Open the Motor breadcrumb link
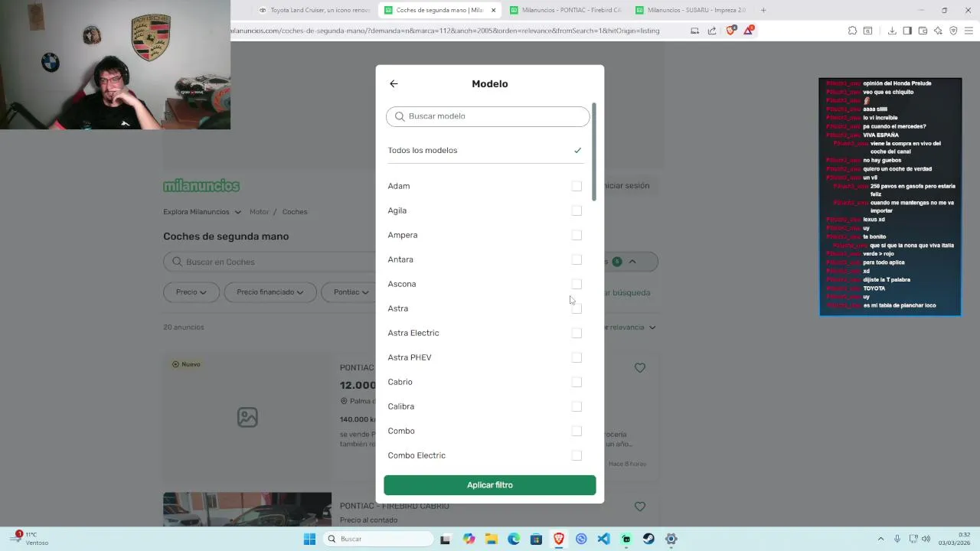 tap(260, 212)
